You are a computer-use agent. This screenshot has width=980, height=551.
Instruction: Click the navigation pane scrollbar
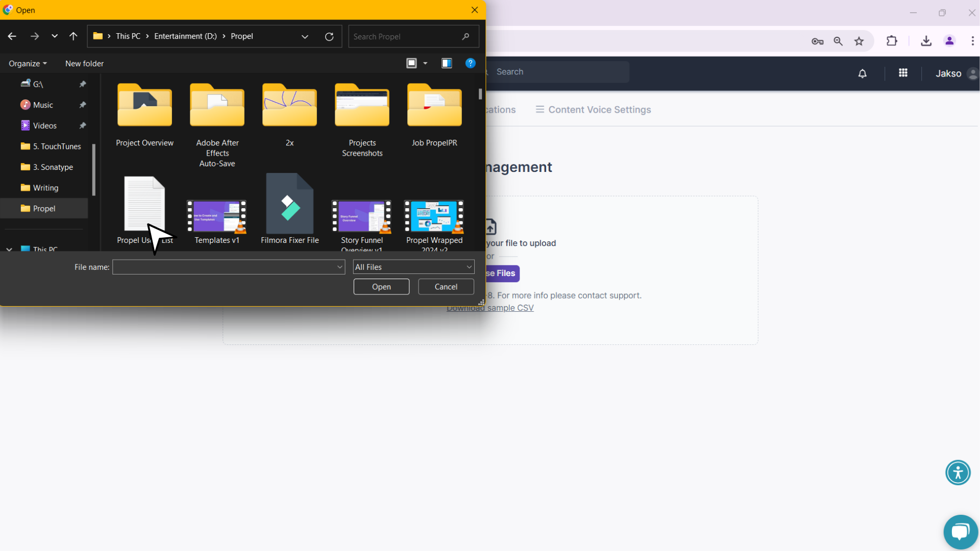coord(94,169)
